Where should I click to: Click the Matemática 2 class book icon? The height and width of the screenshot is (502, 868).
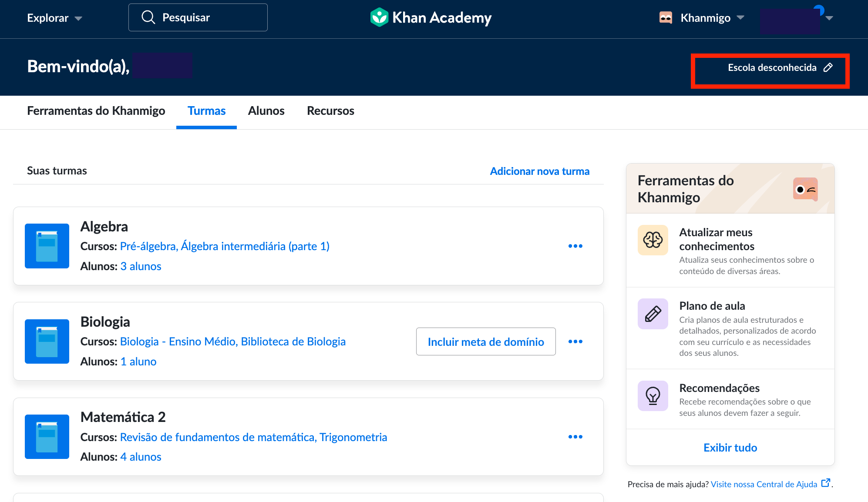(47, 437)
